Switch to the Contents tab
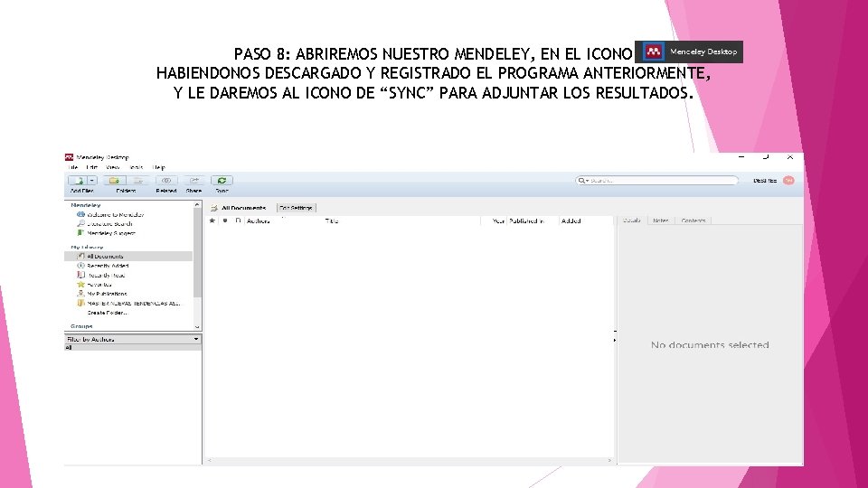 693,221
